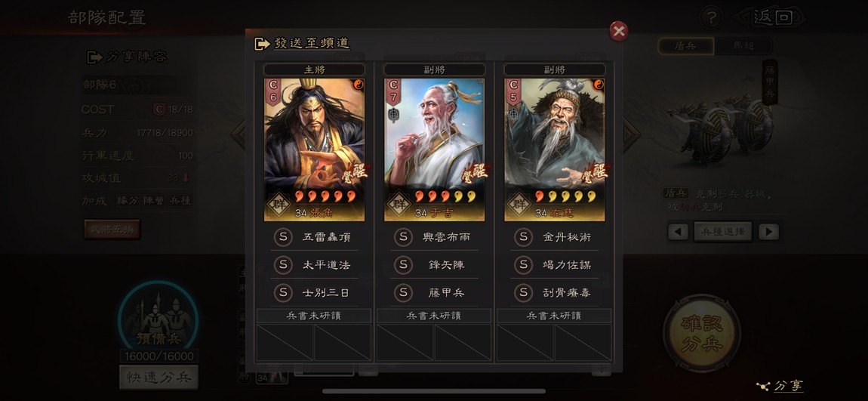868x401 pixels.
Task: Click S-rank icon beside 金丹秘術 skill
Action: [x=523, y=237]
